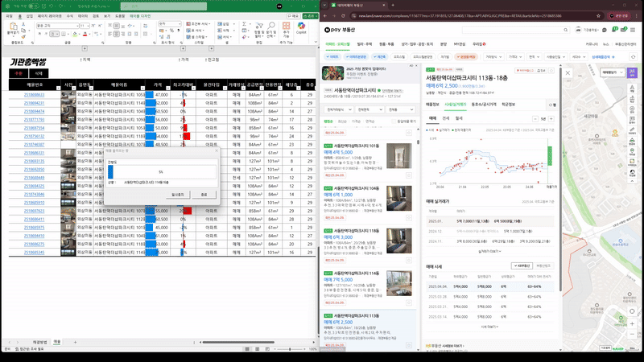Open the Naver chat bubble icon in header

[x=605, y=30]
